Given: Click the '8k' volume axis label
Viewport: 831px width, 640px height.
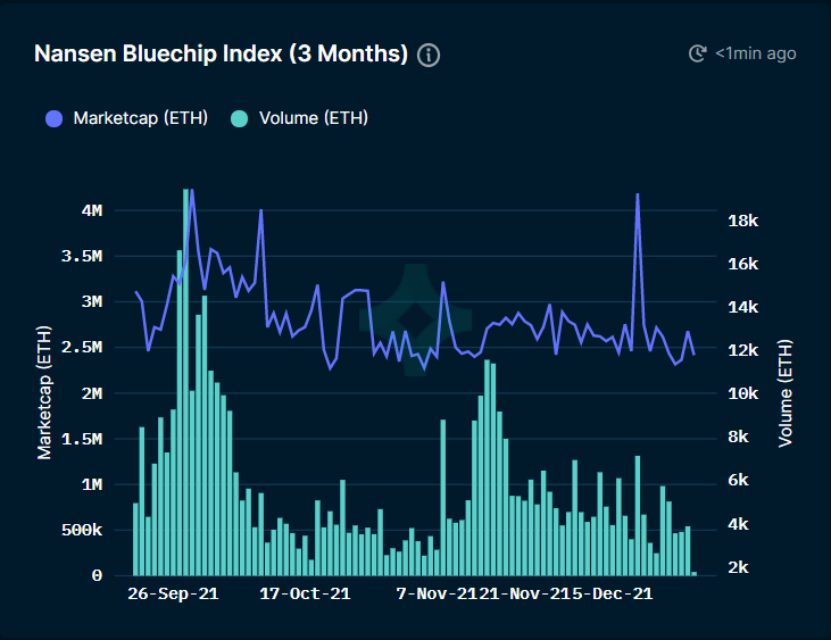Looking at the screenshot, I should (x=738, y=437).
